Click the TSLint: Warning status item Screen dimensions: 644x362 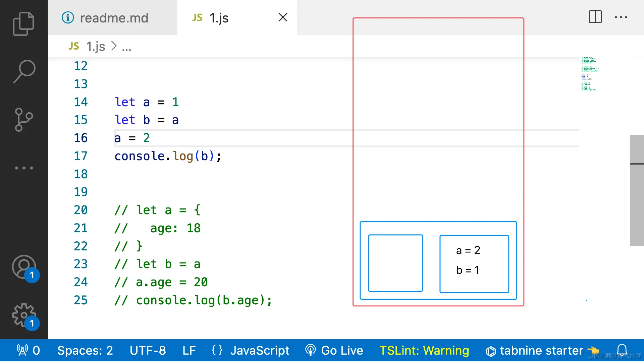[x=424, y=350]
